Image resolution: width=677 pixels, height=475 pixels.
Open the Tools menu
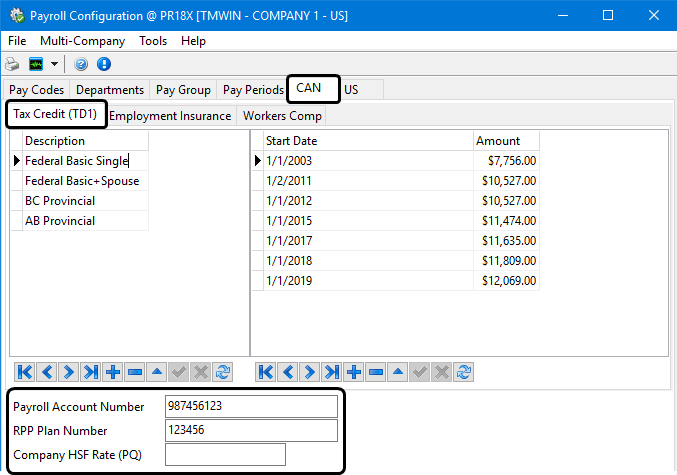pyautogui.click(x=153, y=41)
